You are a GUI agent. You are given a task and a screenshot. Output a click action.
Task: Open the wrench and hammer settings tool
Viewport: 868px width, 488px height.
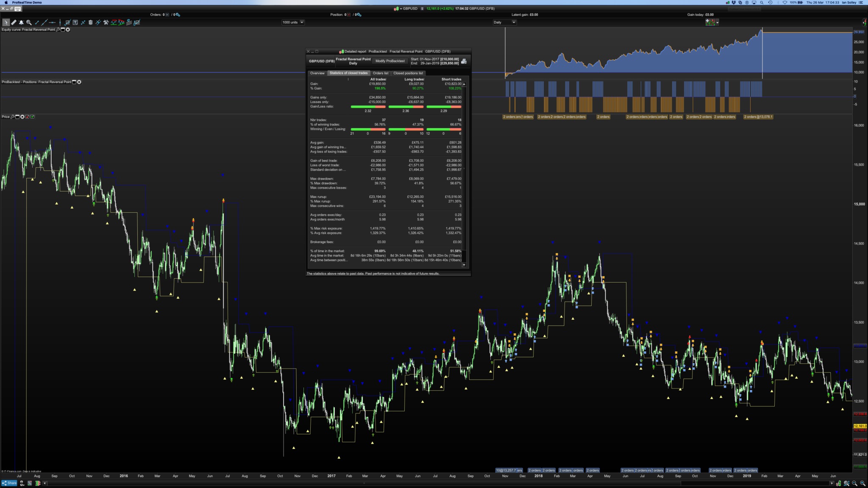(x=106, y=22)
